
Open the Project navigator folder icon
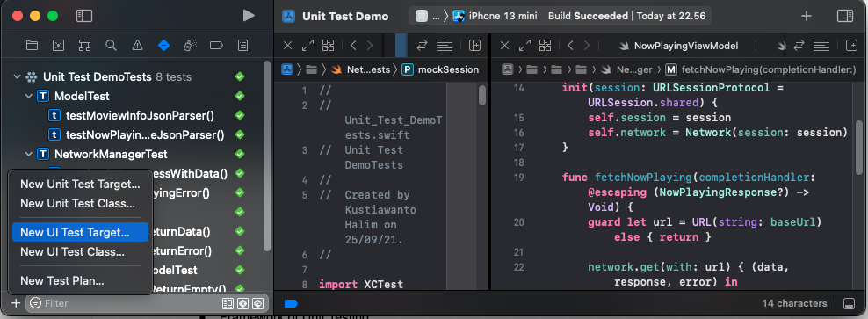(33, 46)
